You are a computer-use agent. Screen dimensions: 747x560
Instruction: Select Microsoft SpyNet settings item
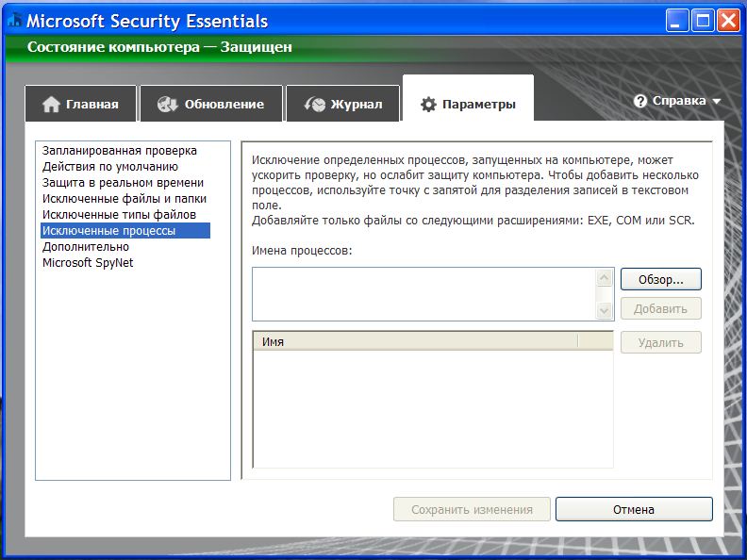point(88,263)
